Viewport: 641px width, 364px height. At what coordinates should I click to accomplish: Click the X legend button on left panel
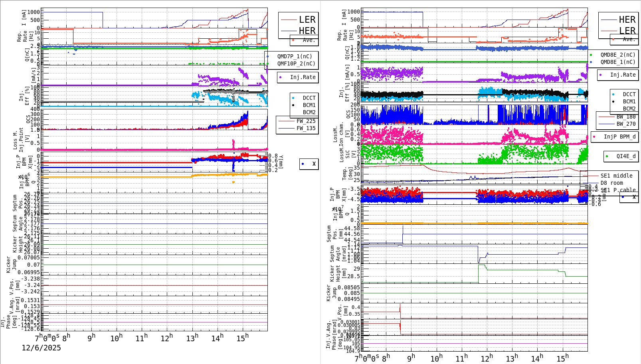tap(308, 164)
